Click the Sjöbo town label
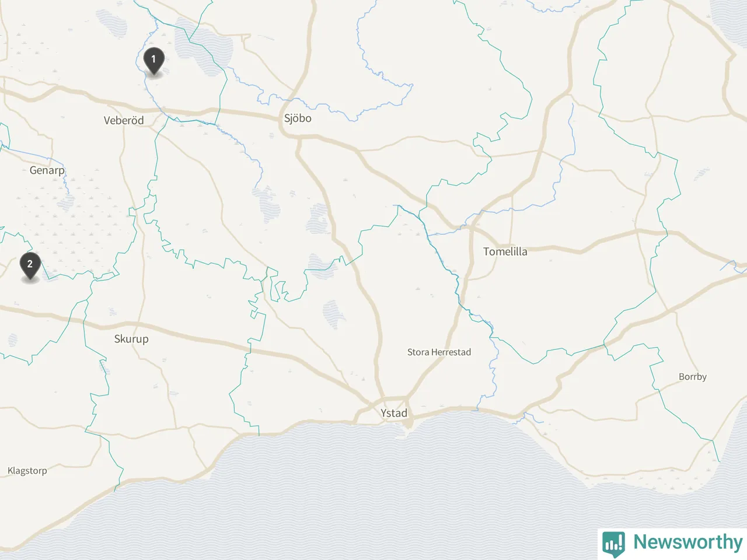Image resolution: width=747 pixels, height=560 pixels. coord(298,118)
